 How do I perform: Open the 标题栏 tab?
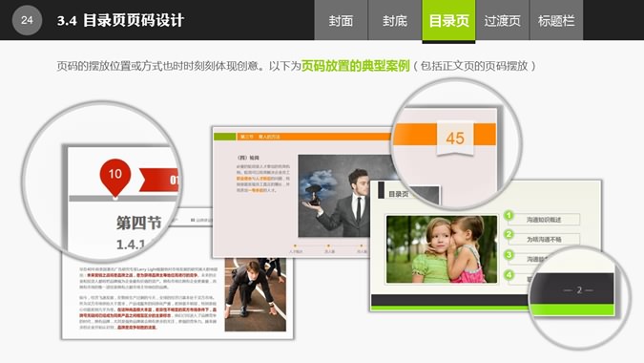point(556,20)
